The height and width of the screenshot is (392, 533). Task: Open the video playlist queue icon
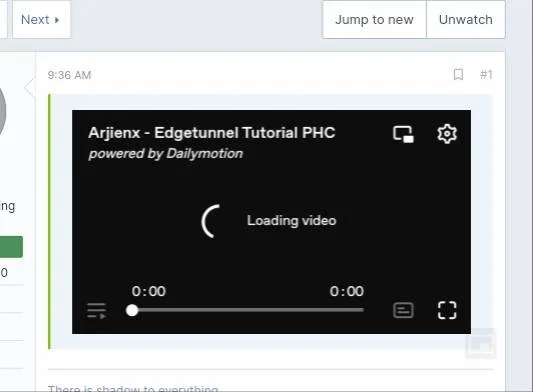click(97, 310)
